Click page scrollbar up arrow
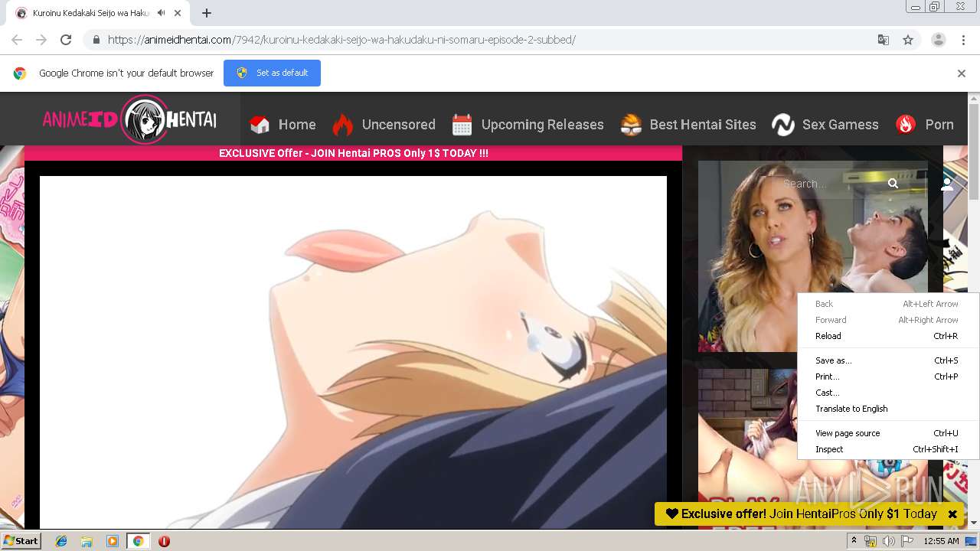Image resolution: width=980 pixels, height=551 pixels. 974,99
